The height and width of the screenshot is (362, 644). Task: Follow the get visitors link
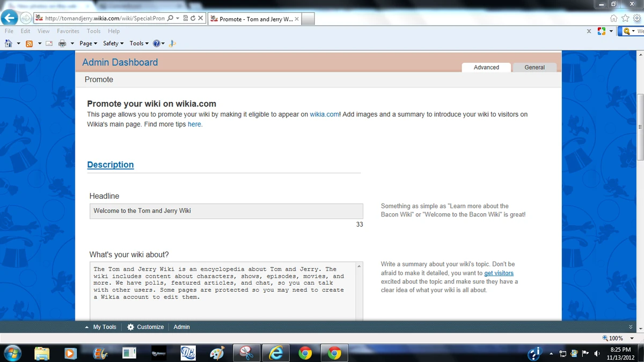[x=499, y=273]
